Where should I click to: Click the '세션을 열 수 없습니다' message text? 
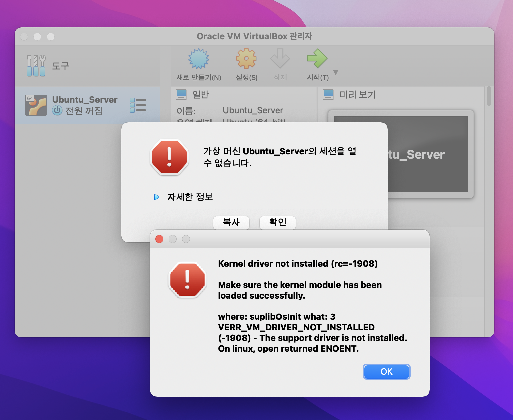(x=280, y=157)
